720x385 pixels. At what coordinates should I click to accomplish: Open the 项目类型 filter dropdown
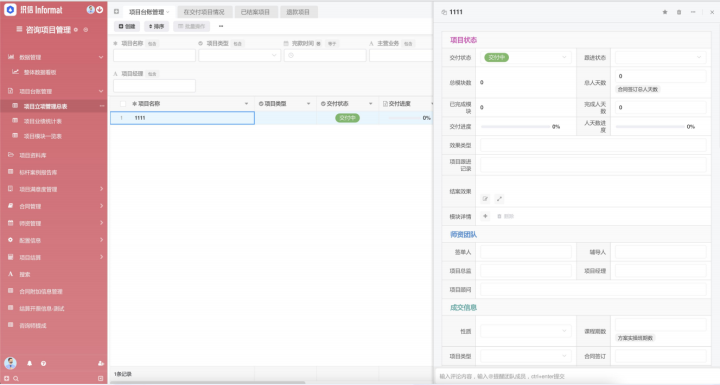[239, 55]
